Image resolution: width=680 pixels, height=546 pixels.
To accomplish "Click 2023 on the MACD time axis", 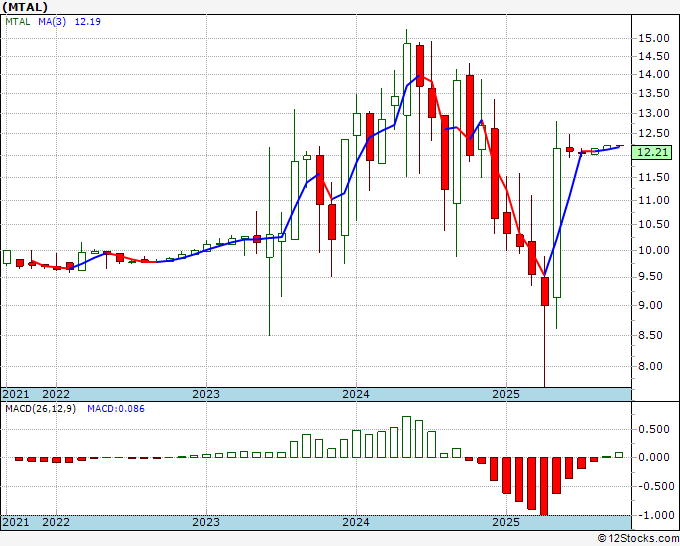I will (x=206, y=522).
